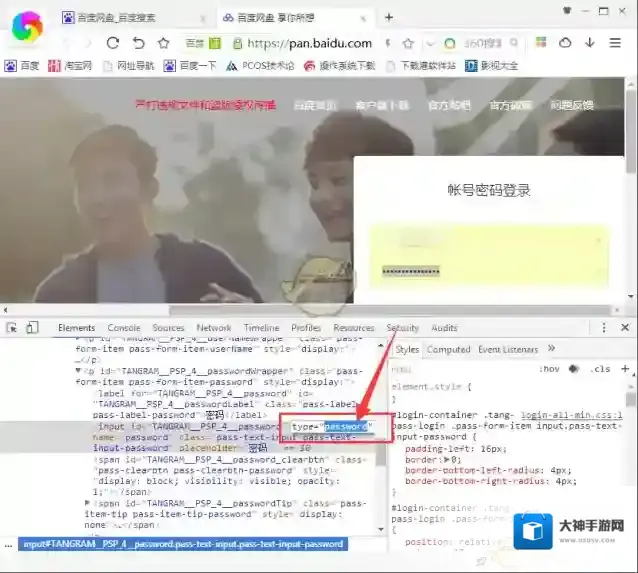Open the Network tab in DevTools
Image resolution: width=638 pixels, height=573 pixels.
point(213,328)
